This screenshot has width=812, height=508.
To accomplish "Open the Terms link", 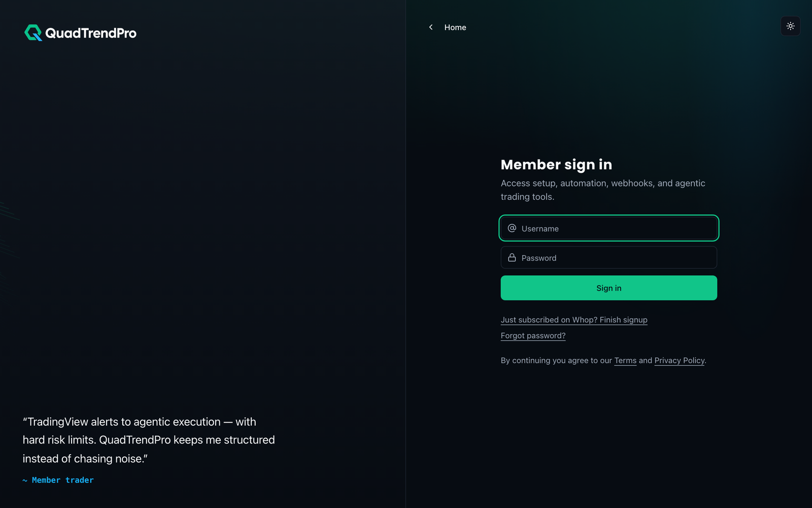I will pyautogui.click(x=625, y=360).
